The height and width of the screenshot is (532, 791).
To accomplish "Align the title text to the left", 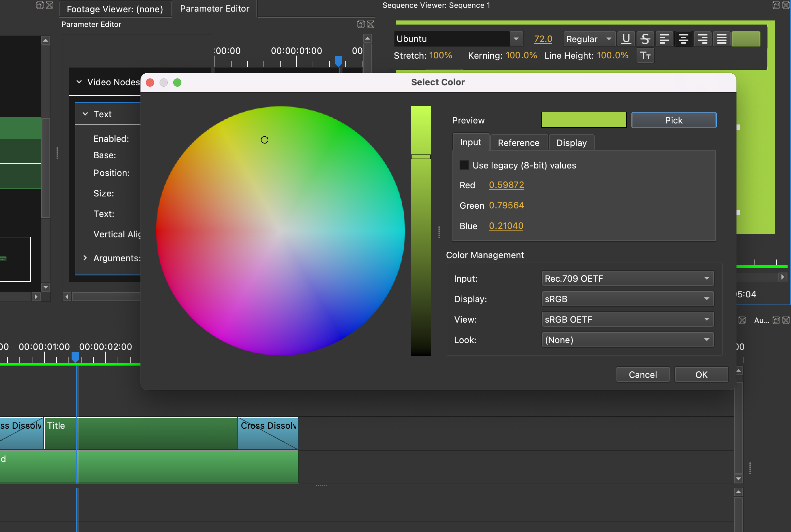I will (664, 39).
